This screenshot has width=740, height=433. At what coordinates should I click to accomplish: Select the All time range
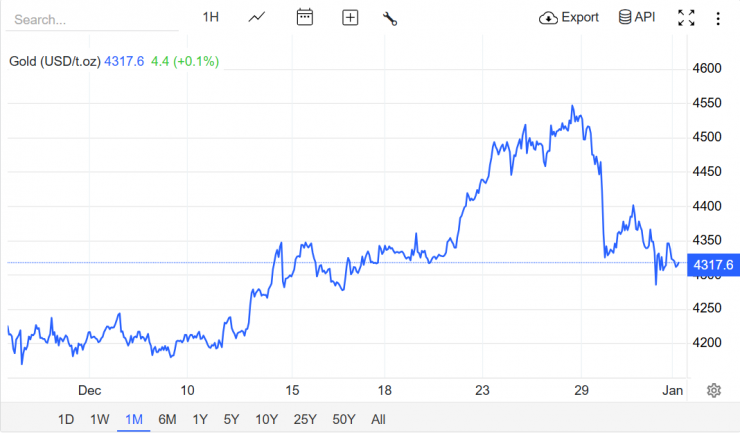point(377,419)
